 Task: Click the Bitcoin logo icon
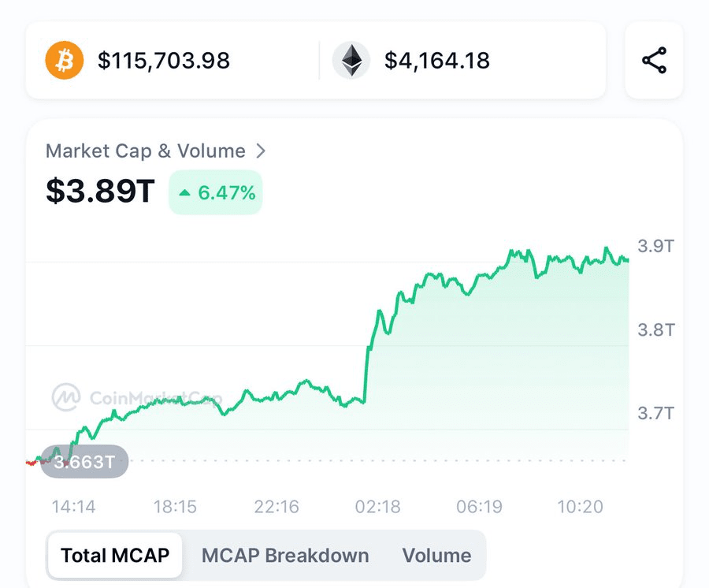(65, 61)
